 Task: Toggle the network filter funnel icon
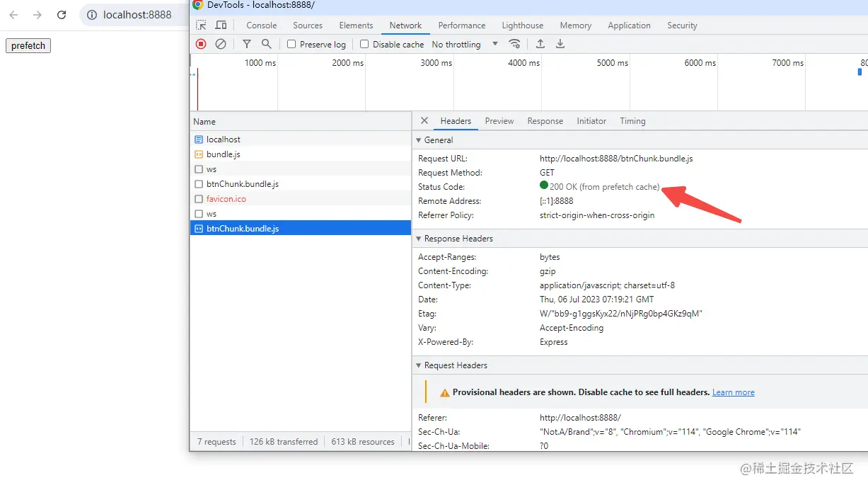[247, 44]
